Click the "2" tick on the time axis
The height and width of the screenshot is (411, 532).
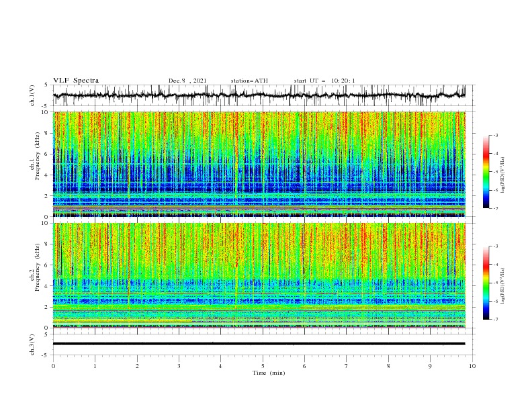point(137,366)
